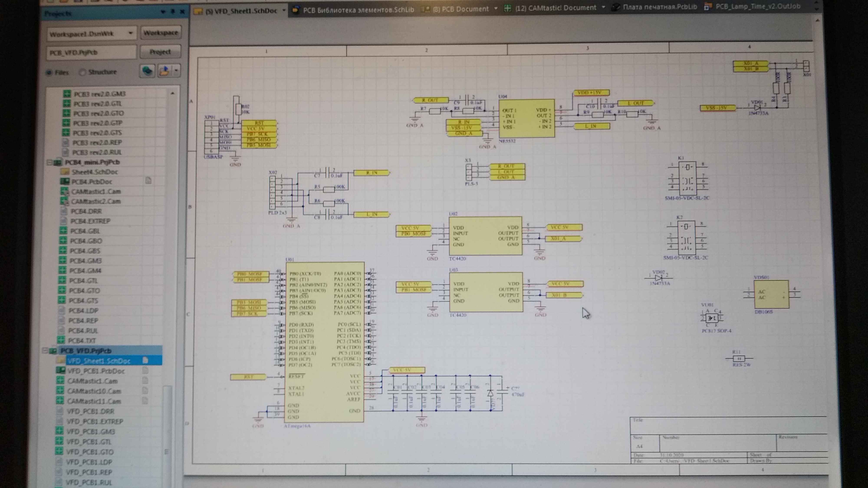Select the Structure radio button
This screenshot has height=488, width=868.
(x=82, y=72)
